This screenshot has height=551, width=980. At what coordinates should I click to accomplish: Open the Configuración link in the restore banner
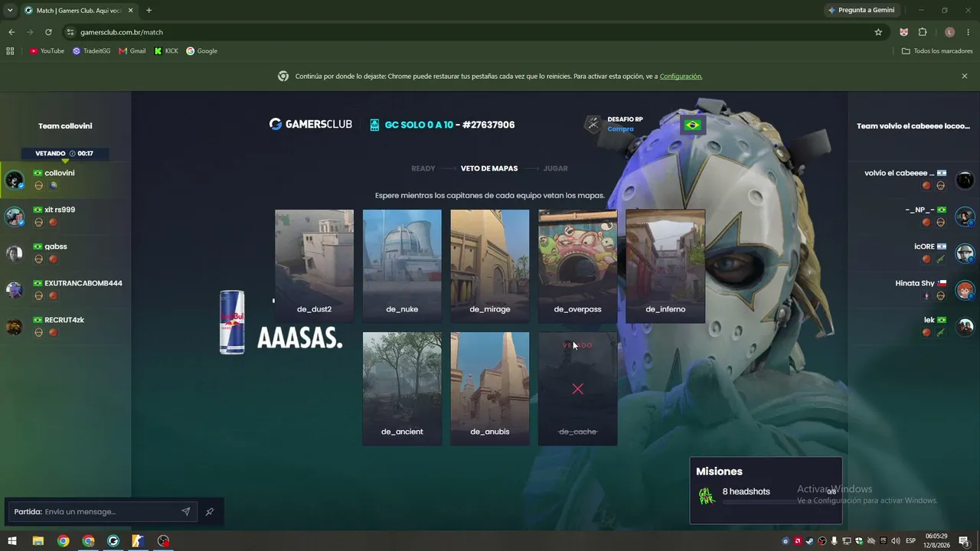coord(681,77)
